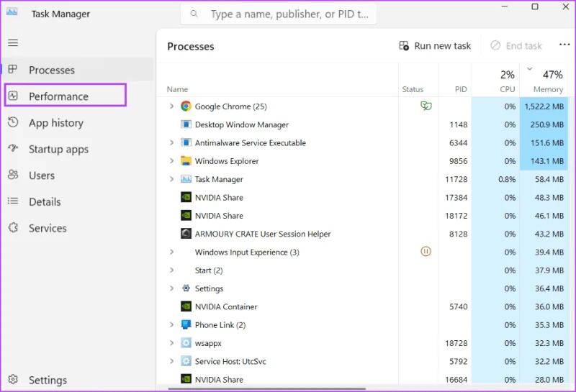The width and height of the screenshot is (576, 392).
Task: Go to the Processes page
Action: pyautogui.click(x=78, y=70)
